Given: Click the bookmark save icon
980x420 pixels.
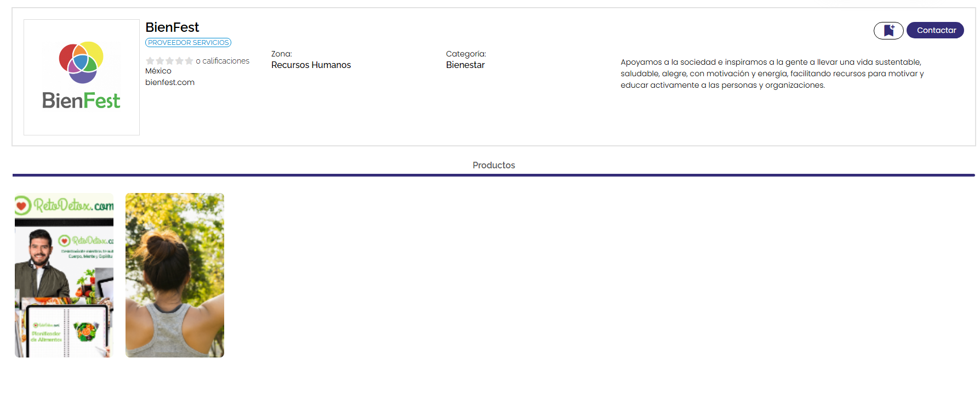Looking at the screenshot, I should 888,31.
